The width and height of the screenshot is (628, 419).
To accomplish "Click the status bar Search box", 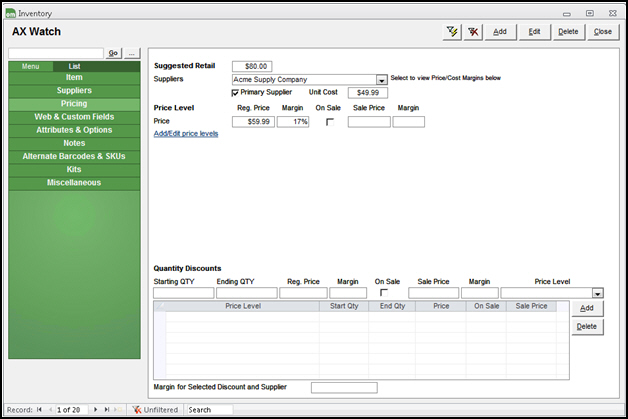I will pyautogui.click(x=210, y=410).
